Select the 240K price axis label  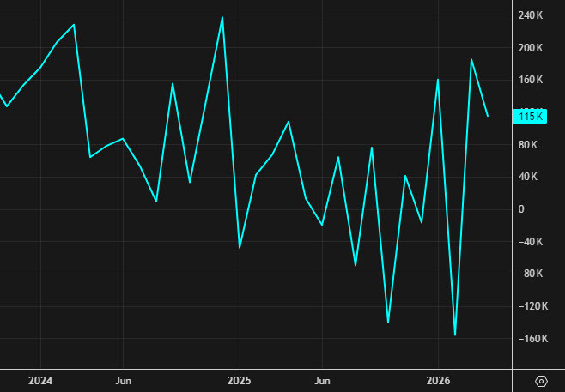point(531,15)
